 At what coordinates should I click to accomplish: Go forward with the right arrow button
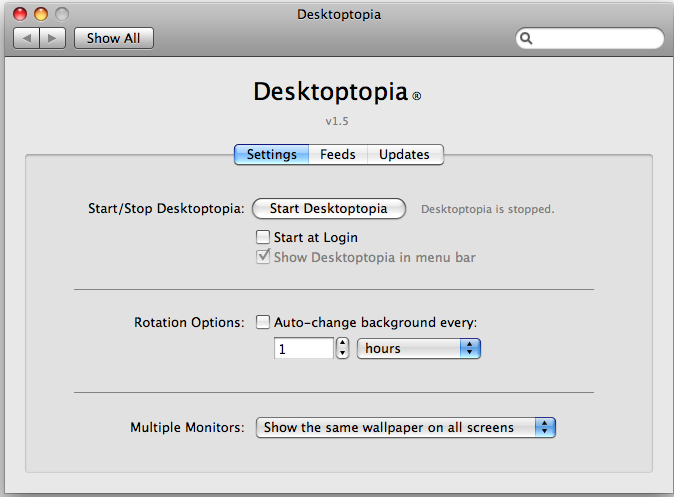click(52, 38)
